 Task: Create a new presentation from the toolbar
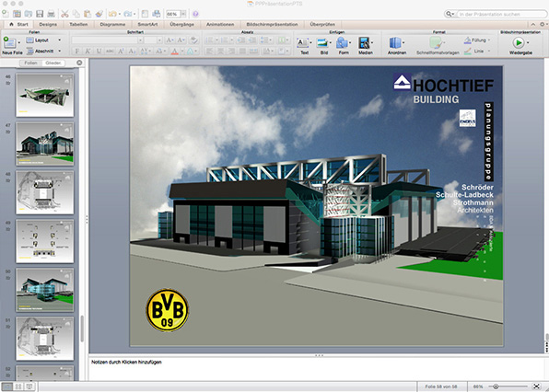pyautogui.click(x=6, y=14)
